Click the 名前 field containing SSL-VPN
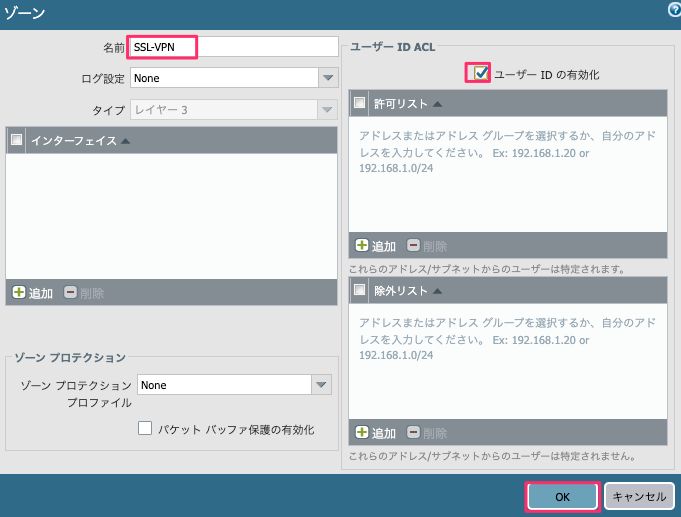The image size is (681, 517). pyautogui.click(x=234, y=47)
